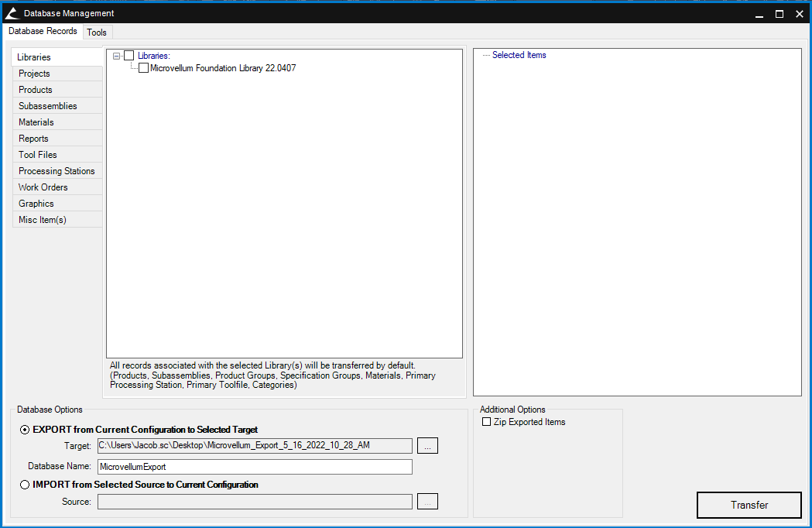Click the Microvellum logo icon in title bar
This screenshot has height=528, width=812.
(12, 13)
